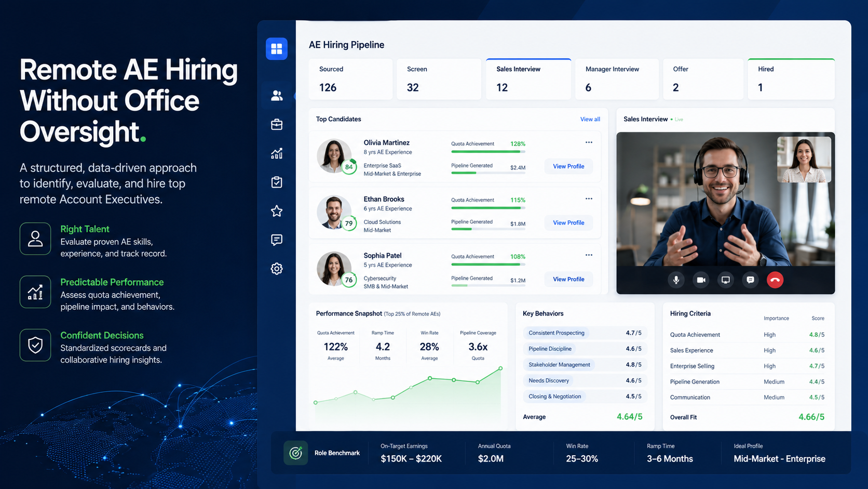The image size is (868, 489).
Task: Select the Sales Interview pipeline stage tab
Action: click(528, 79)
